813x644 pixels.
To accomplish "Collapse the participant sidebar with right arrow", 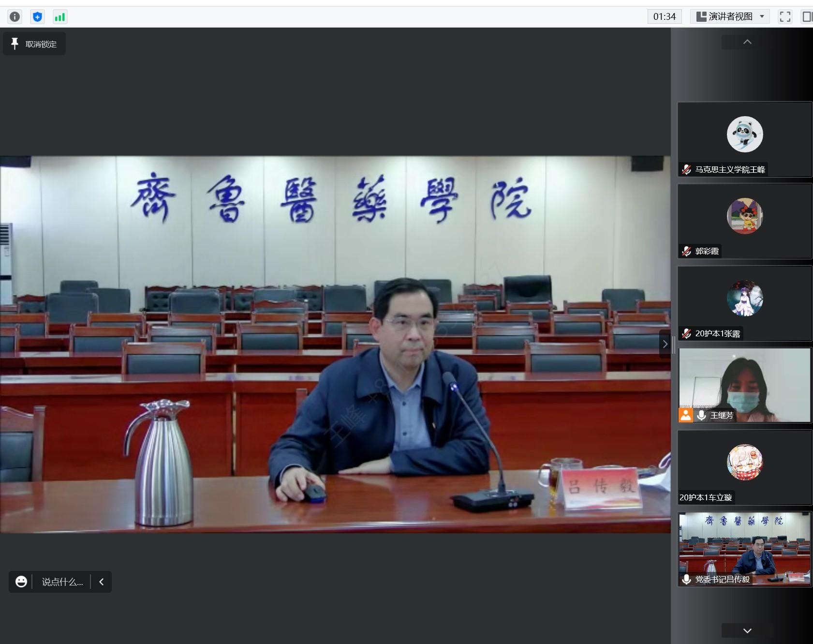I will 665,344.
